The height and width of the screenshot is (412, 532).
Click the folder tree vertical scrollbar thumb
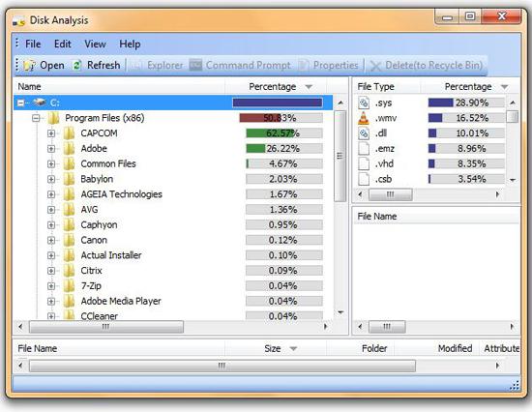[340, 156]
